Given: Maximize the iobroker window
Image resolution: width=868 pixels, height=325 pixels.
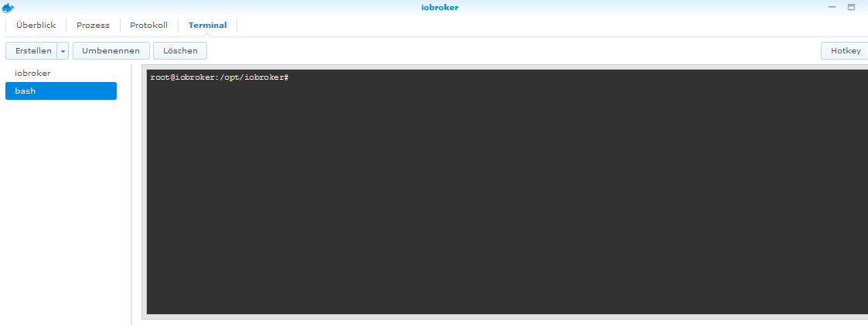Looking at the screenshot, I should [x=852, y=7].
